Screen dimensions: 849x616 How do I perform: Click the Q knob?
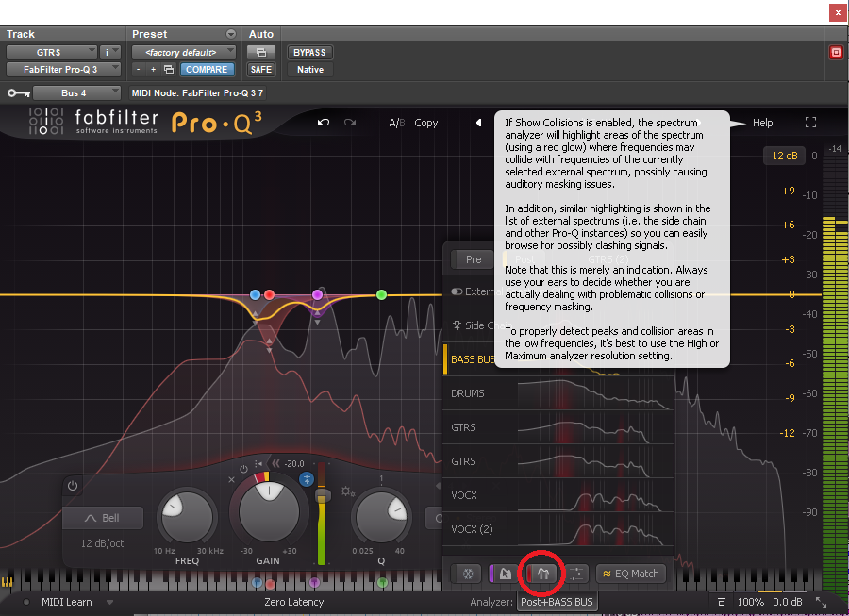coord(381,517)
